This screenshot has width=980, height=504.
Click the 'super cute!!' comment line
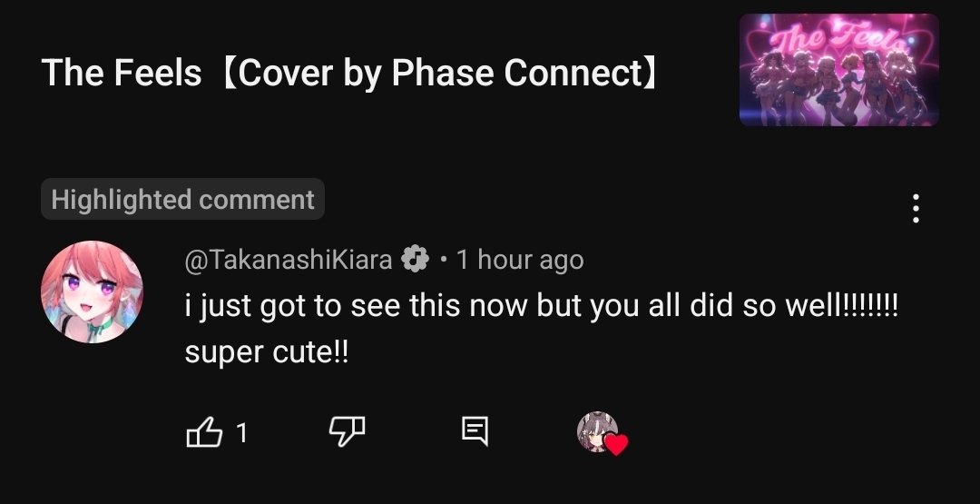tap(266, 352)
